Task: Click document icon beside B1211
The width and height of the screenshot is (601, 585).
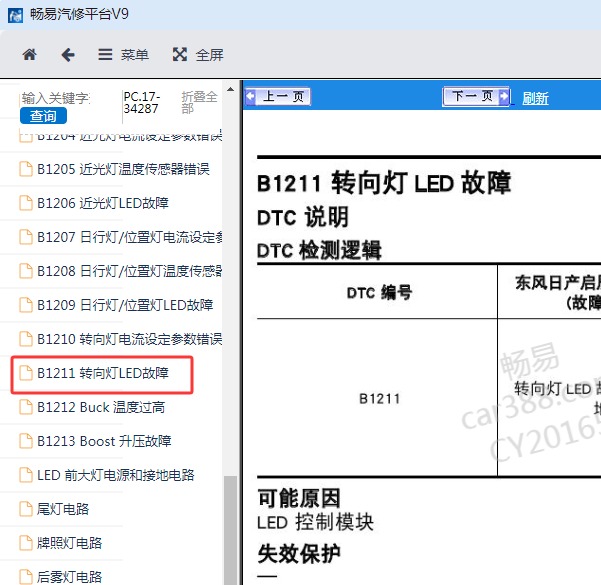Action: coord(26,373)
